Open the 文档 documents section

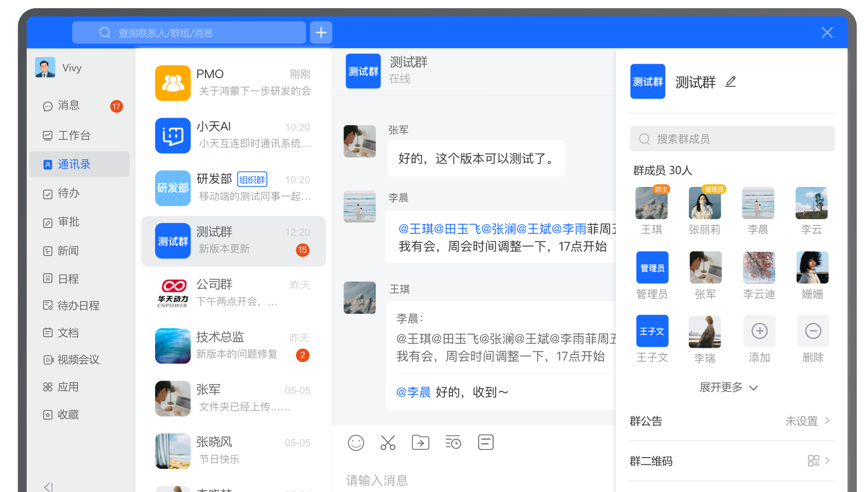80,333
